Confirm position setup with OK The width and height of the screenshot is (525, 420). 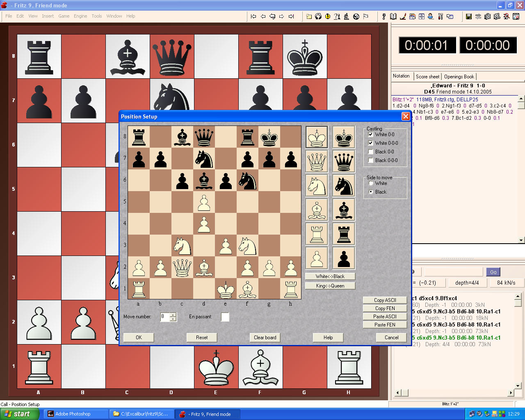[x=139, y=338]
